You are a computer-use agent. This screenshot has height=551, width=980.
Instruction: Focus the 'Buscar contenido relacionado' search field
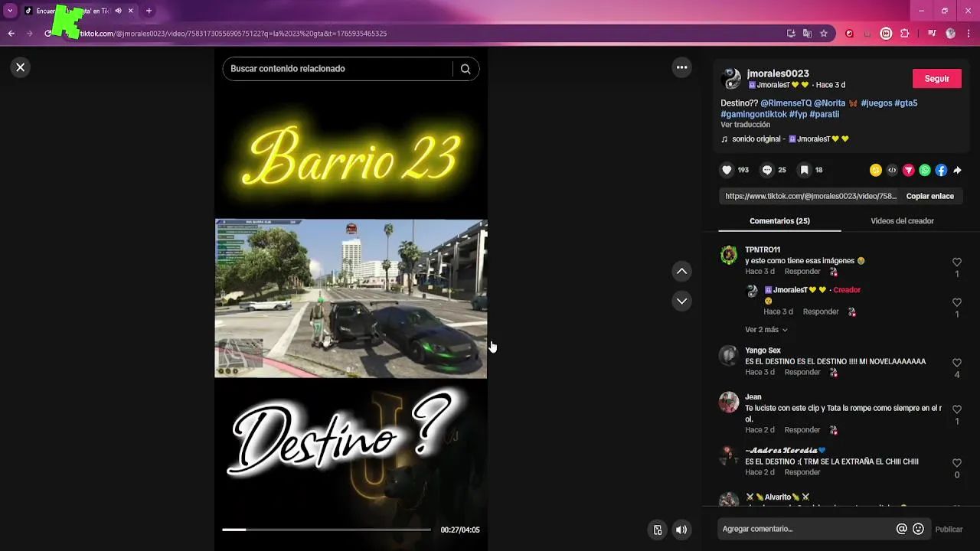[x=337, y=69]
